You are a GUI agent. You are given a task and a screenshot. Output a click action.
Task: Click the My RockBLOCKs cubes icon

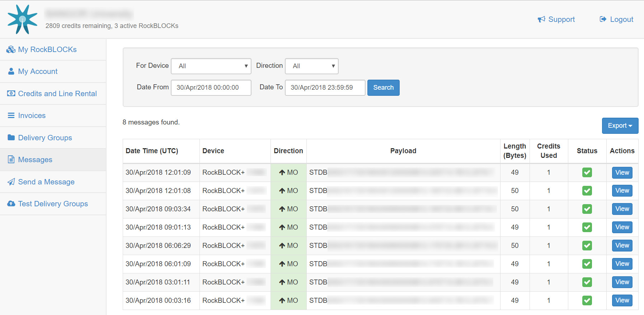click(11, 50)
